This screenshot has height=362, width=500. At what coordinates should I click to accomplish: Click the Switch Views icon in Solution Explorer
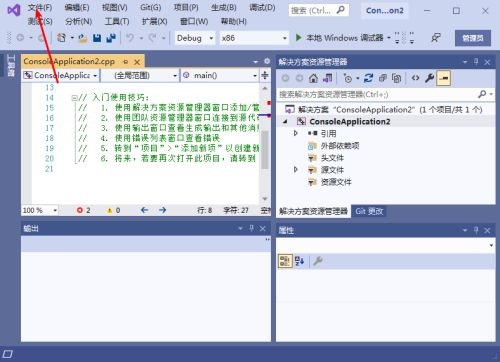[x=327, y=78]
